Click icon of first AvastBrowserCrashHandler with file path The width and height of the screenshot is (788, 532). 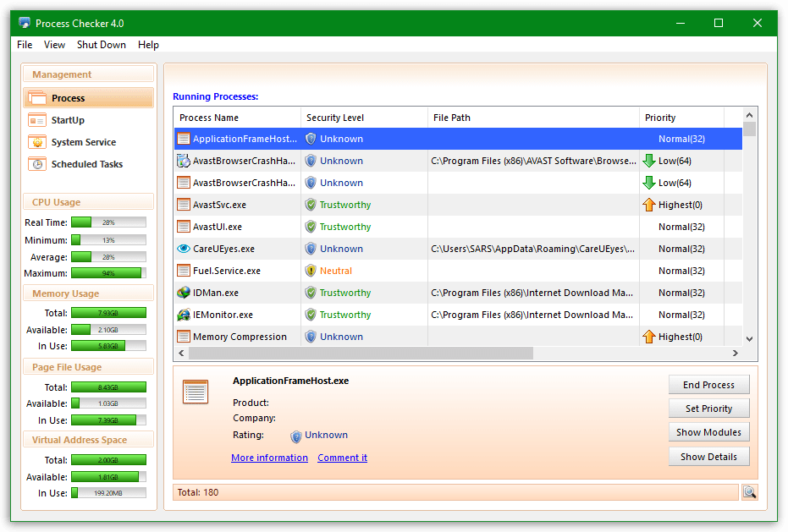coord(184,161)
